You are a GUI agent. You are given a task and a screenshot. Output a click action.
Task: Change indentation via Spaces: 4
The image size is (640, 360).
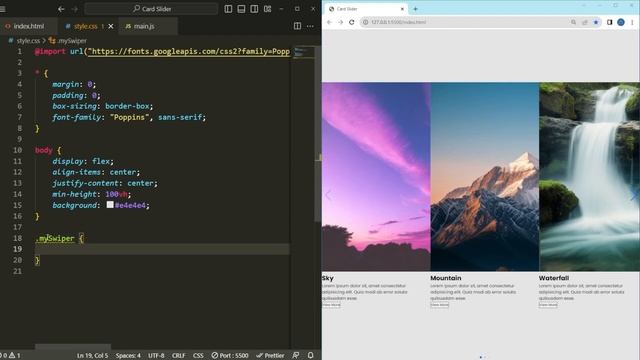[x=128, y=356]
